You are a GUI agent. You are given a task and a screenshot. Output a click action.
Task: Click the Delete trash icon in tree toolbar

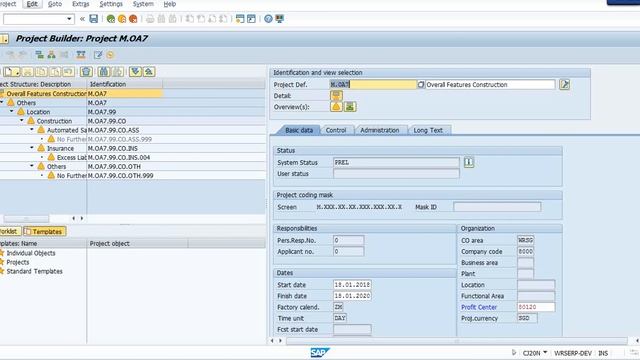tap(86, 72)
